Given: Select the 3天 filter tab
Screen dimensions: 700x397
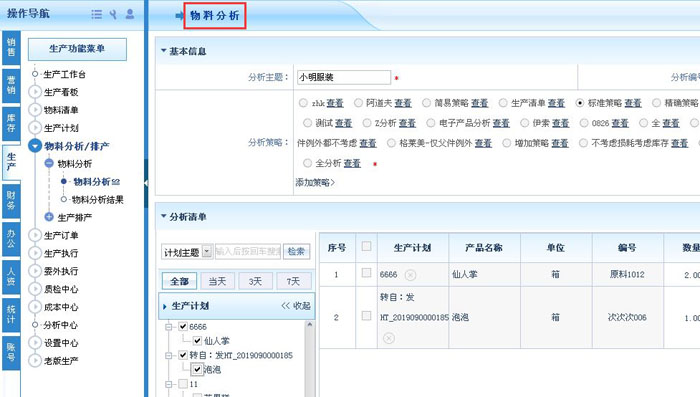Looking at the screenshot, I should [x=255, y=281].
